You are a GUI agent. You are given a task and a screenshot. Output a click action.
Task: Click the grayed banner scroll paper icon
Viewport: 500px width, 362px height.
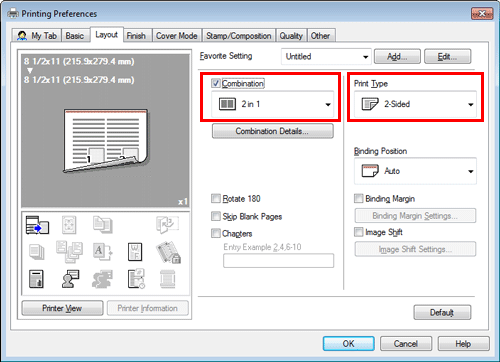click(167, 279)
